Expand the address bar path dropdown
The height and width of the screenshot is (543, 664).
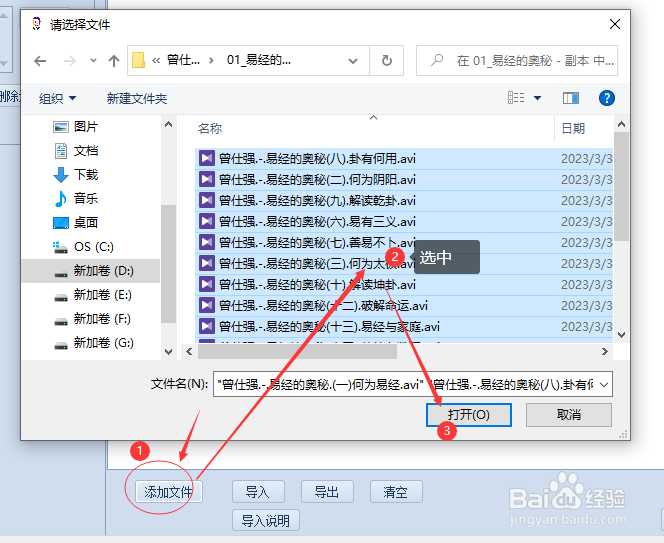353,61
